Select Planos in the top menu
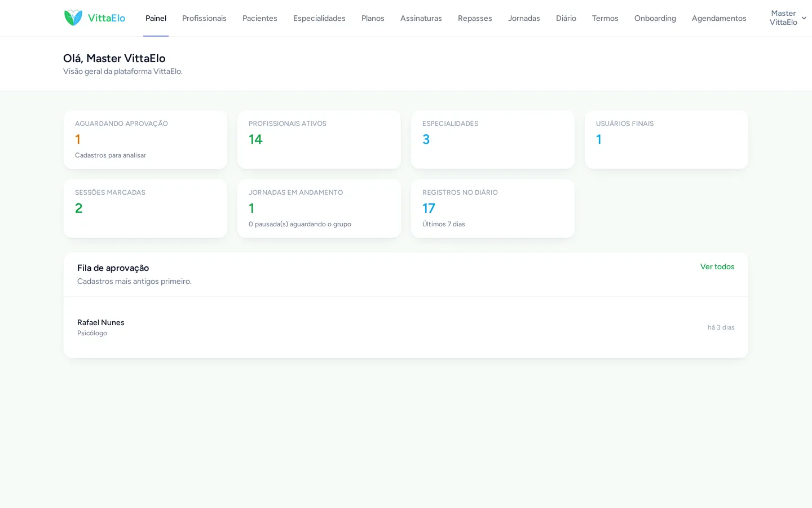This screenshot has height=508, width=812. 373,18
